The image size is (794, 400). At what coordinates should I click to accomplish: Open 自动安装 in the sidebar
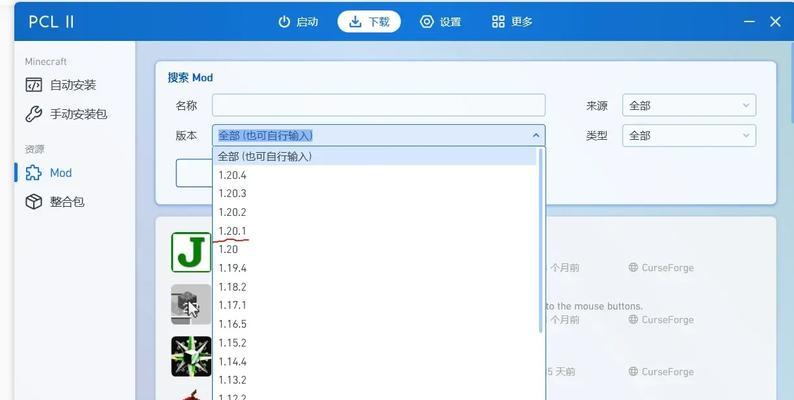(75, 85)
